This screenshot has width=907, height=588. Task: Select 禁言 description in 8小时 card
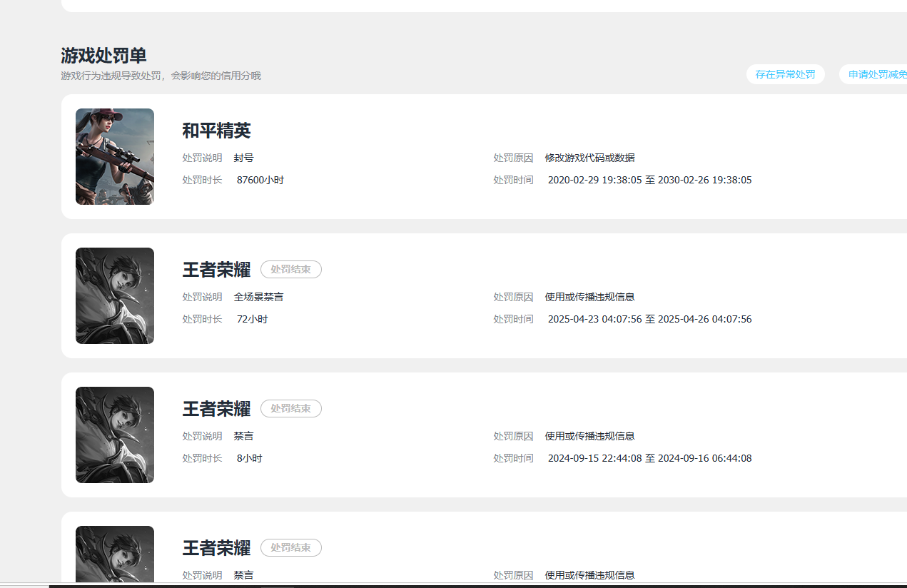244,436
